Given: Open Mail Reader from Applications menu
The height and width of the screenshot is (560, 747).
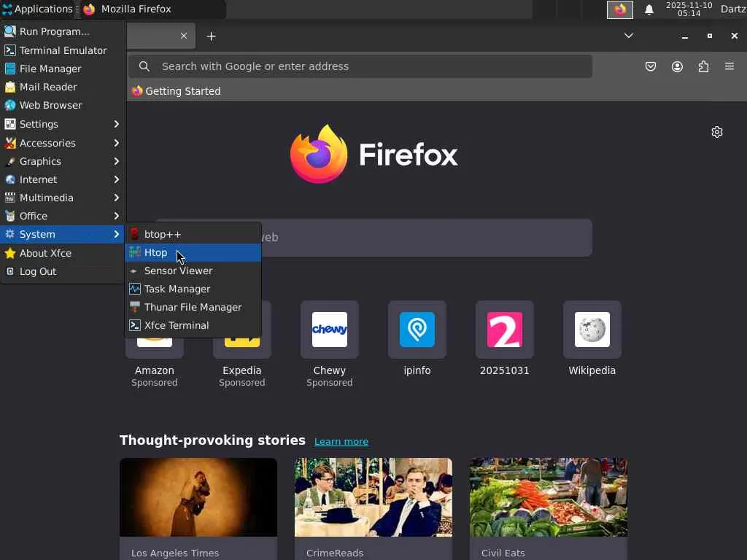Looking at the screenshot, I should 63,87.
